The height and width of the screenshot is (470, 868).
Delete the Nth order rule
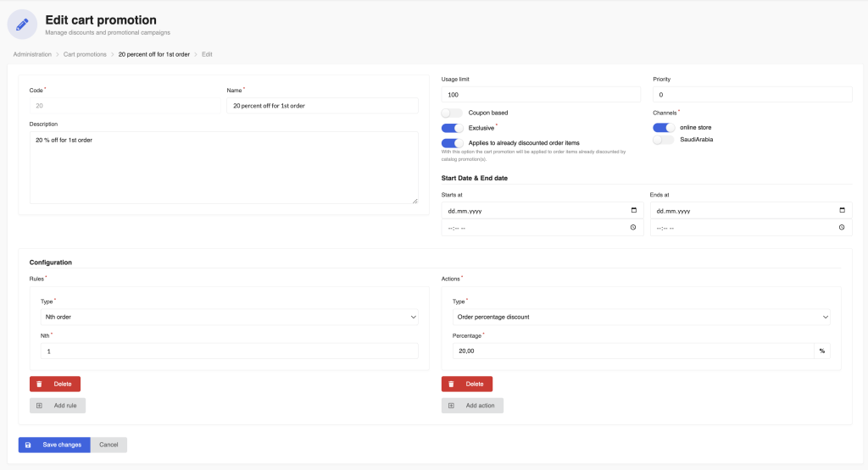[x=55, y=384]
